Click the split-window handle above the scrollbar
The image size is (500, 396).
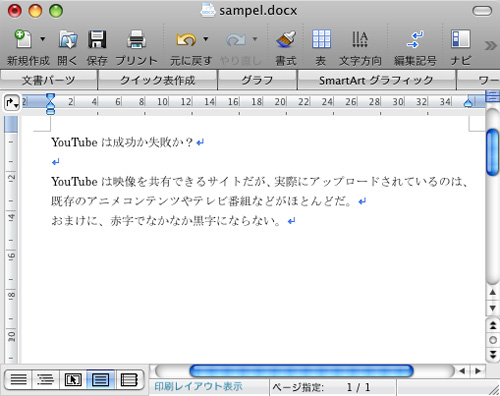point(492,96)
